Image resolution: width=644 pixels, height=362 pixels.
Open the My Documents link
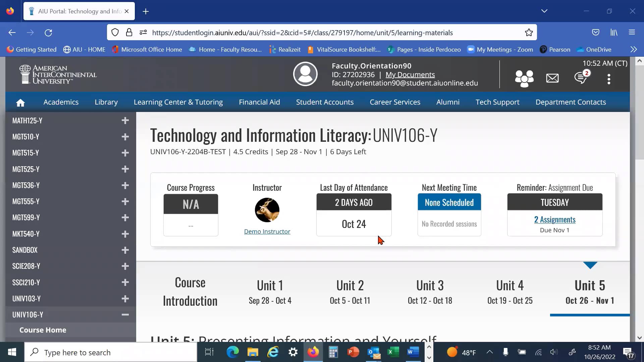410,74
